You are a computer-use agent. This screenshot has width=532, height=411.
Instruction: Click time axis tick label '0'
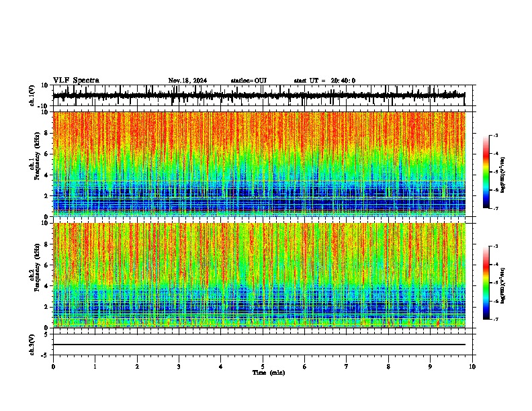point(53,367)
